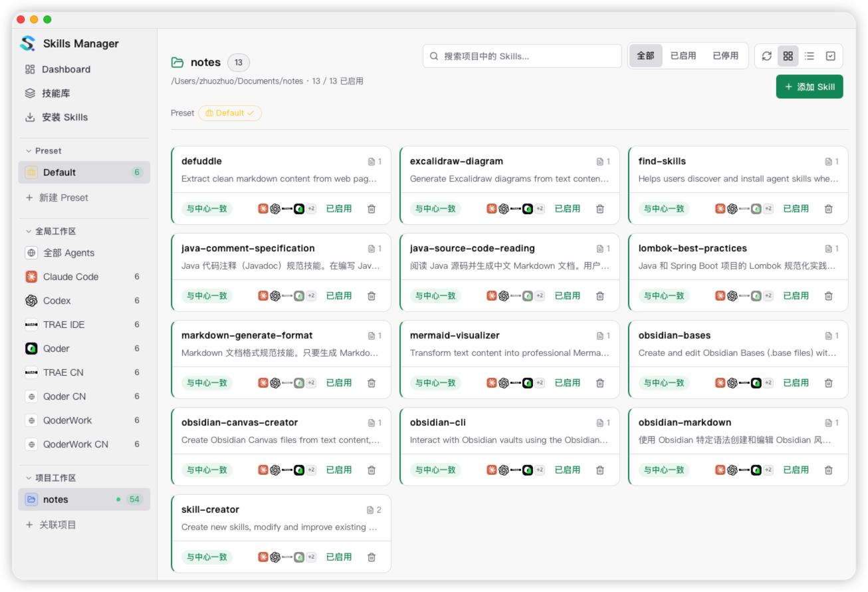Toggle 已启用 status on excalidraw-diagram

pyautogui.click(x=568, y=208)
